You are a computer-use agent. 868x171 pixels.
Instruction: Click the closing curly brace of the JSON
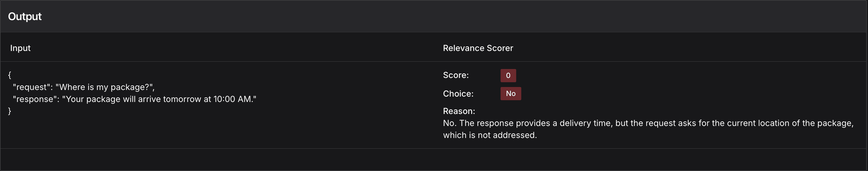pos(10,111)
